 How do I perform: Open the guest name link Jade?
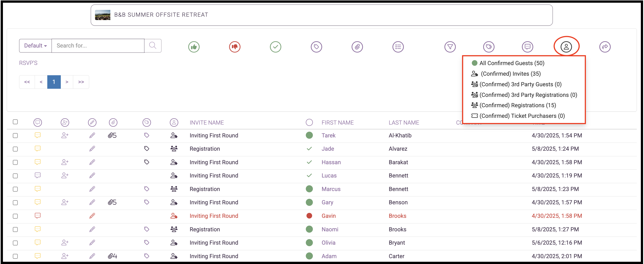pyautogui.click(x=327, y=149)
